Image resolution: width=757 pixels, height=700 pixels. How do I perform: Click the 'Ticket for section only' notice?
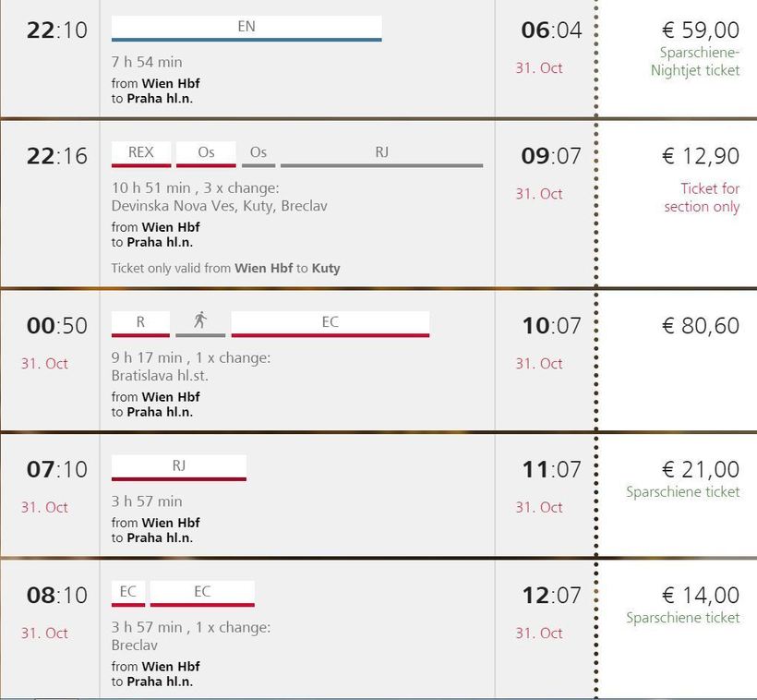pos(702,198)
